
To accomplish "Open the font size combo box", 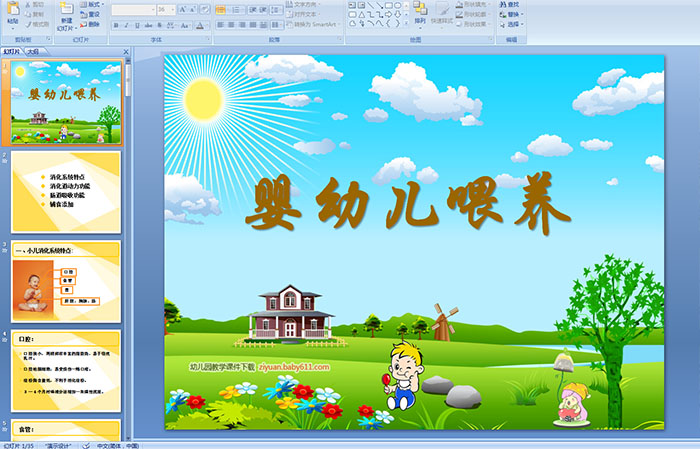I will (x=166, y=9).
